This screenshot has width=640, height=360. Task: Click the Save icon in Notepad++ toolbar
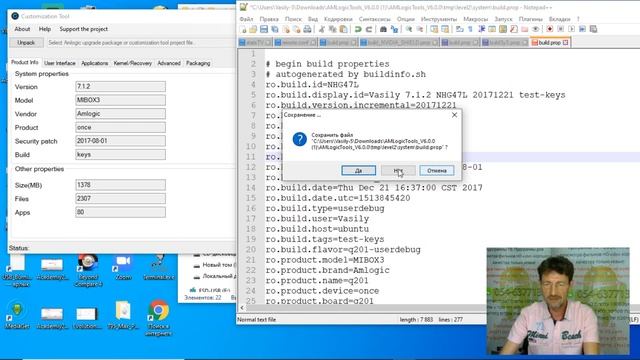[264, 29]
